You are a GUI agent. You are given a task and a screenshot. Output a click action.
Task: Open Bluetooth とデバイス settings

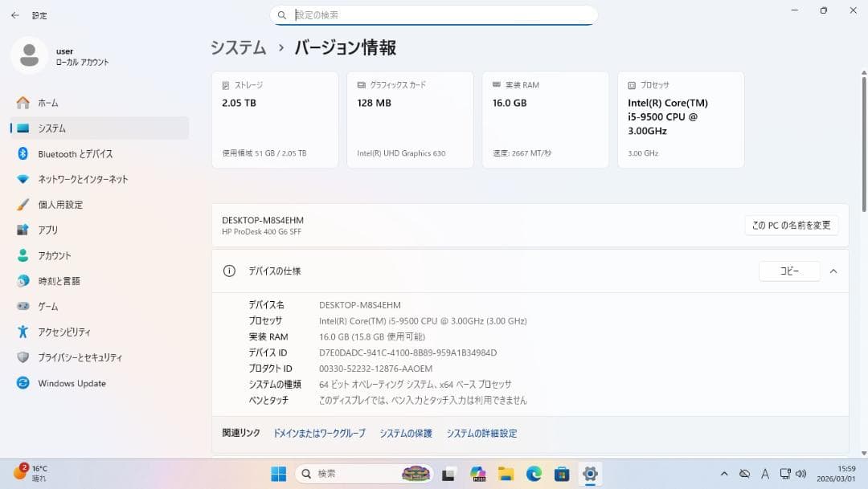click(x=100, y=154)
